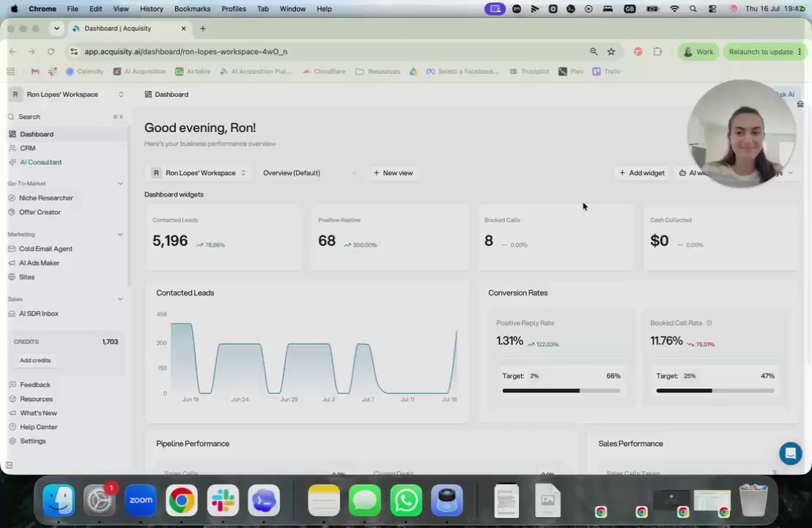Bookmark page with star icon

[611, 51]
